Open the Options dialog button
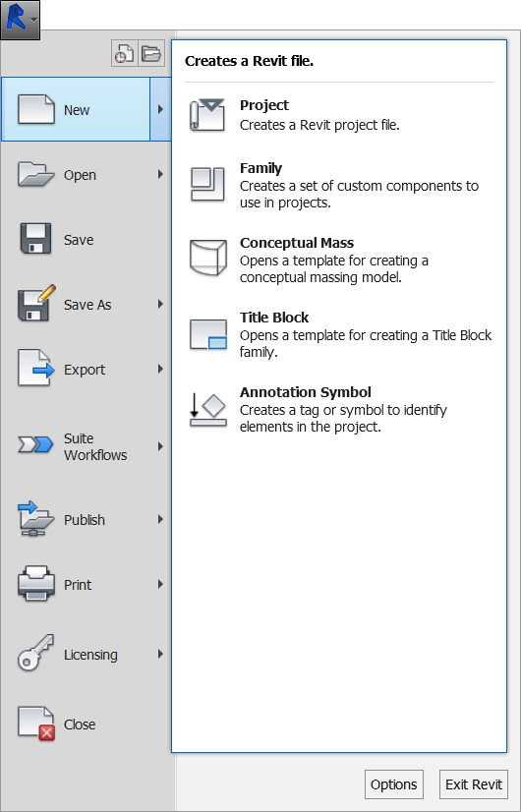Image resolution: width=521 pixels, height=812 pixels. tap(393, 784)
